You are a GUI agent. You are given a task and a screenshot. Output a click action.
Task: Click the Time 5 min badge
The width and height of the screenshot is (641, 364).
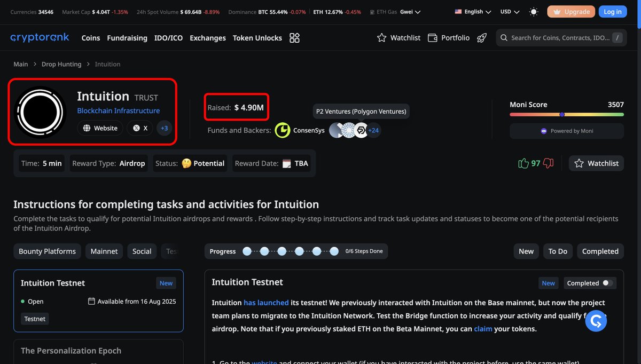[x=42, y=163]
